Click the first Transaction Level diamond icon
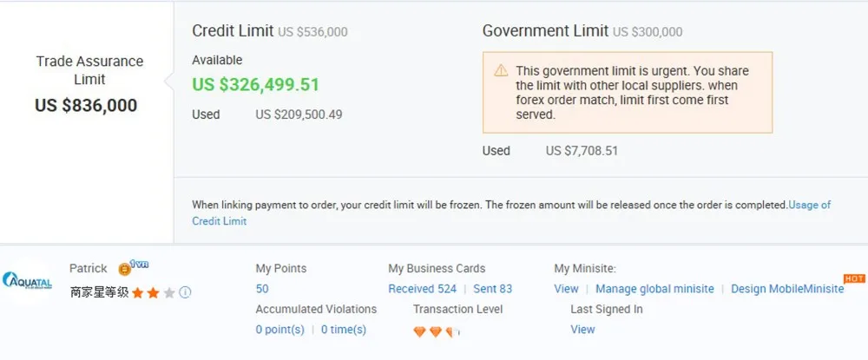Viewport: 868px width, 360px height. (x=420, y=331)
